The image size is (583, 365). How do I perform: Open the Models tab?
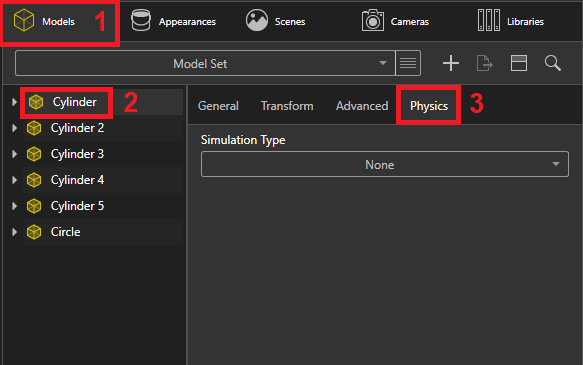pyautogui.click(x=59, y=22)
